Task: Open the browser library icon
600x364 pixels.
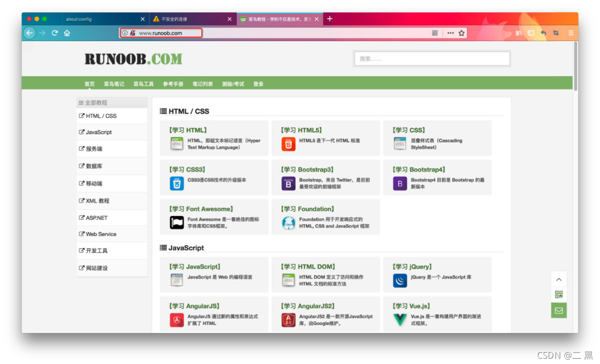Action: coord(519,33)
